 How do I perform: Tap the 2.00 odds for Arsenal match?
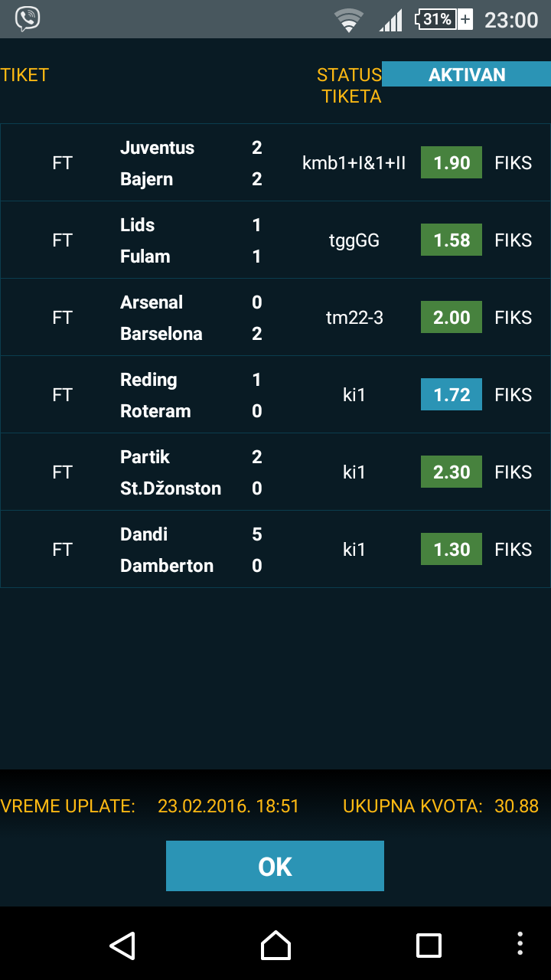pyautogui.click(x=452, y=318)
